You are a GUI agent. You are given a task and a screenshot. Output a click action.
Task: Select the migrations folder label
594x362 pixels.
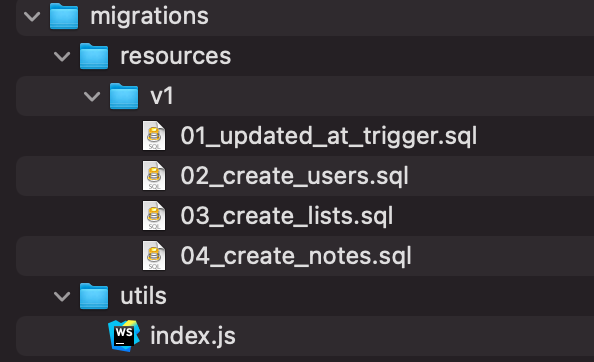coord(149,17)
